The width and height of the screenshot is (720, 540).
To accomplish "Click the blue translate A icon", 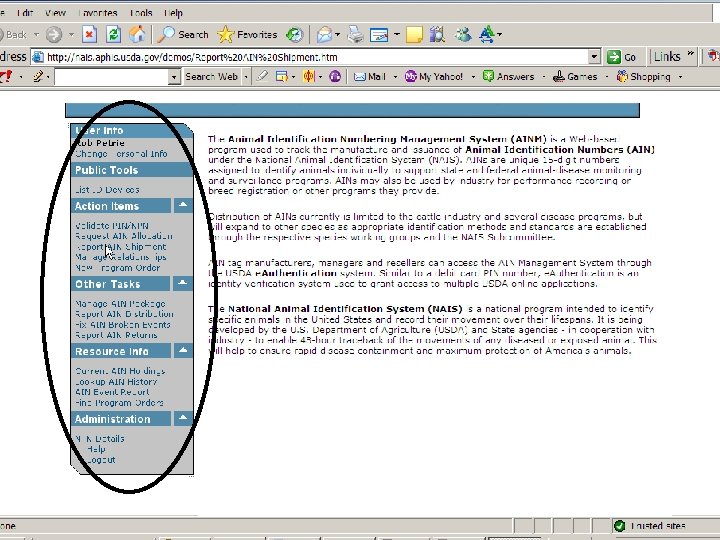I will click(487, 34).
